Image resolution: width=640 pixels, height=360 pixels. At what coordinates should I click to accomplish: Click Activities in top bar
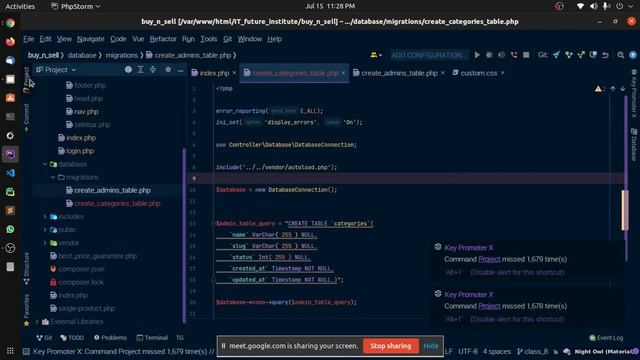[20, 6]
